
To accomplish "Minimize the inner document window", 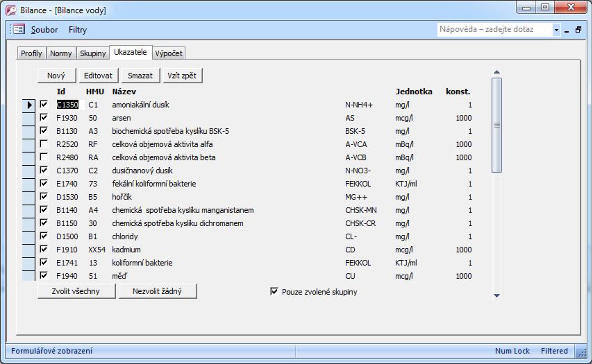I will [x=567, y=30].
